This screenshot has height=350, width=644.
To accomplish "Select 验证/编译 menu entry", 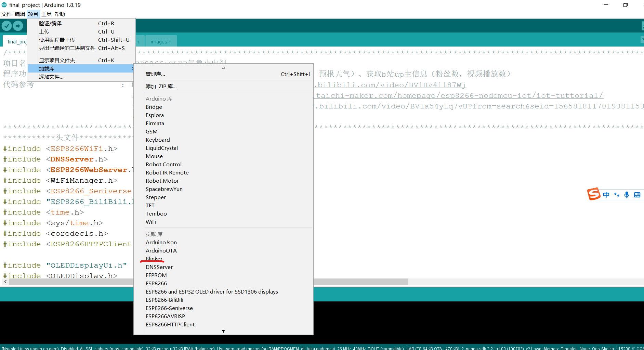I will pos(81,23).
